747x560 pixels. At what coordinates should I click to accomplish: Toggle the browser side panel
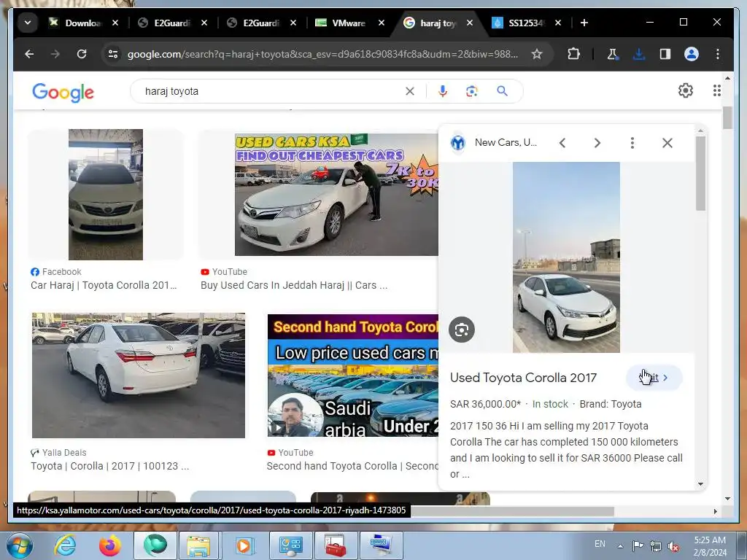[x=665, y=54]
